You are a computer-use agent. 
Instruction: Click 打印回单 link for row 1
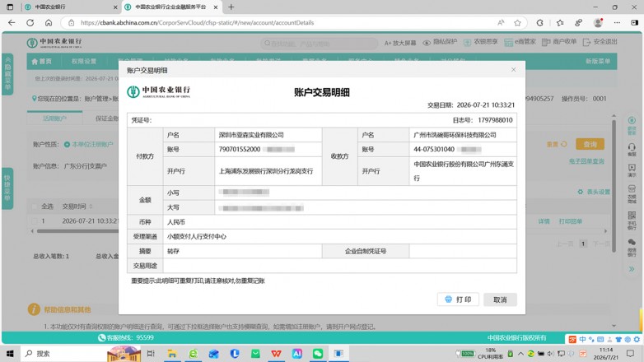571,221
